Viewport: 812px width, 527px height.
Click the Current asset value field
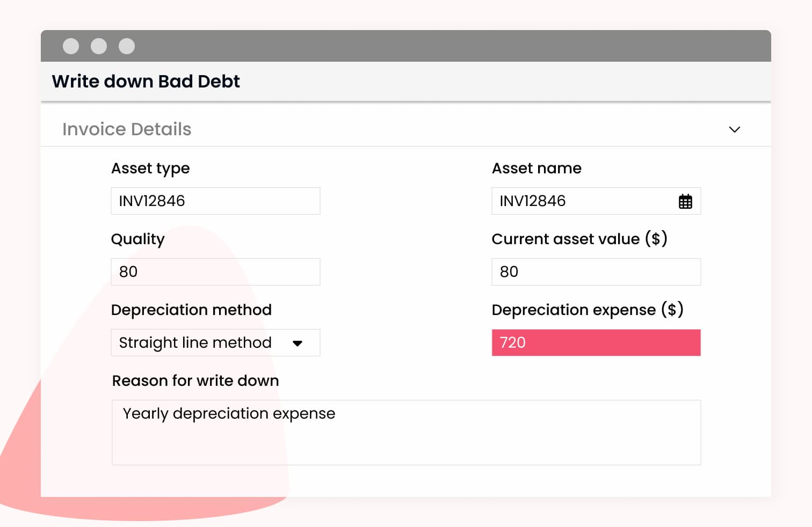pos(596,272)
